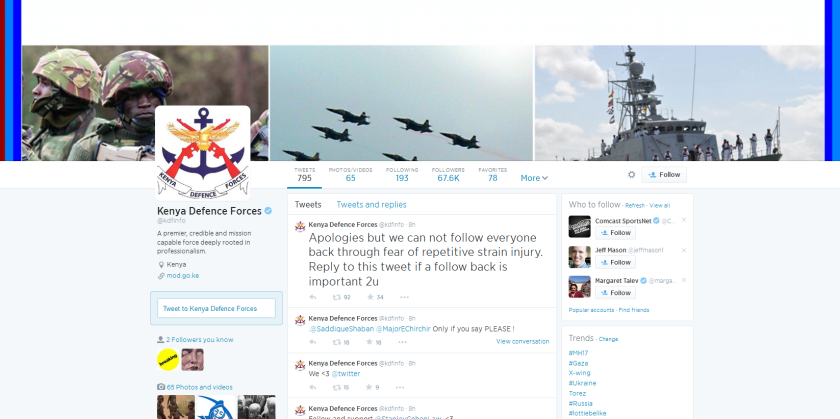Open the @twitter mention link
This screenshot has width=840, height=419.
tap(346, 374)
